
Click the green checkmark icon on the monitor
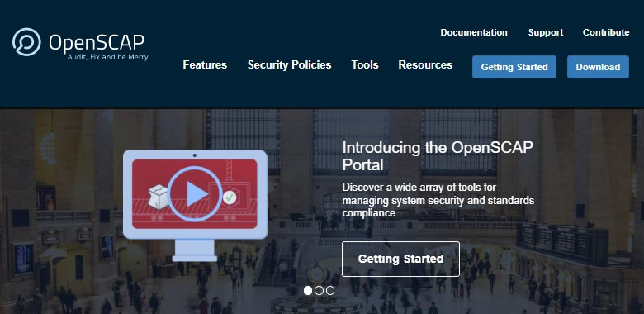tap(230, 197)
